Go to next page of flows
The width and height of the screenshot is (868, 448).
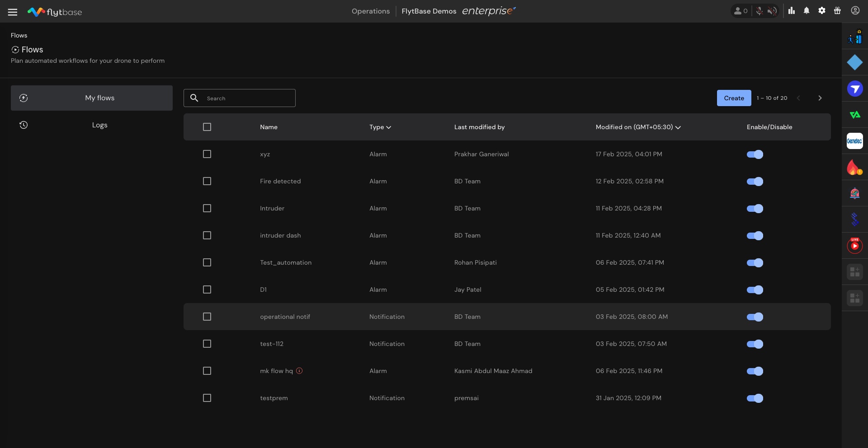coord(820,98)
